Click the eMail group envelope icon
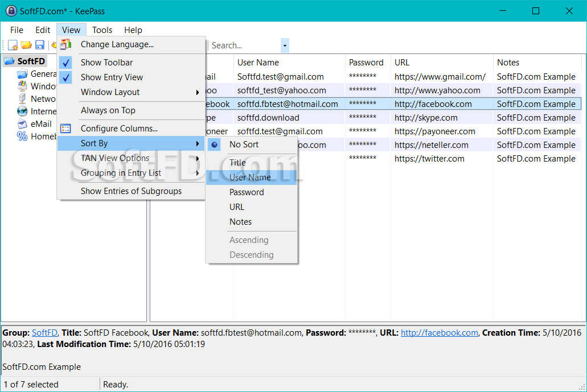The height and width of the screenshot is (392, 587). point(22,124)
